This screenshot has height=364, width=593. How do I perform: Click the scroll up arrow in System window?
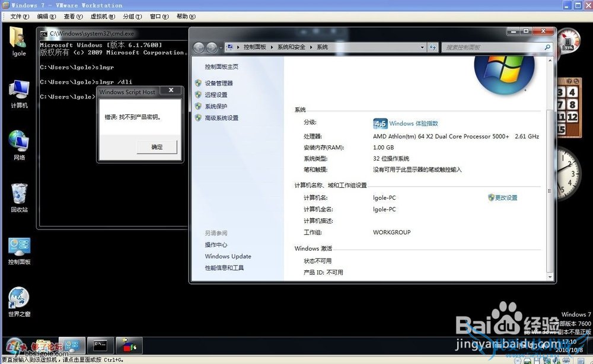[550, 60]
